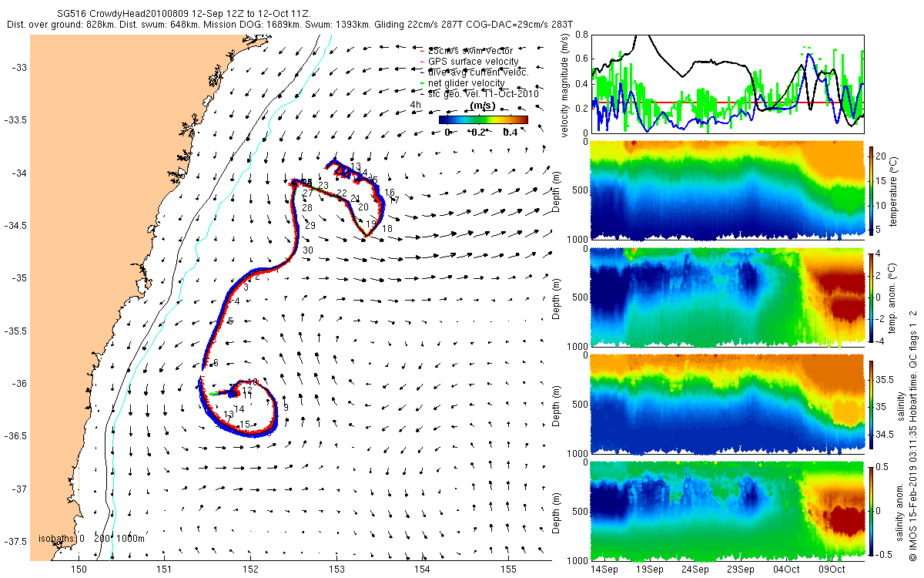
Task: Click the longitude tick '152'
Action: click(250, 568)
